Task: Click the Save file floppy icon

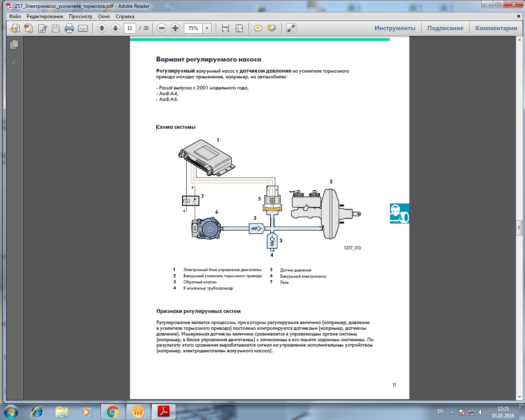Action: pyautogui.click(x=56, y=28)
